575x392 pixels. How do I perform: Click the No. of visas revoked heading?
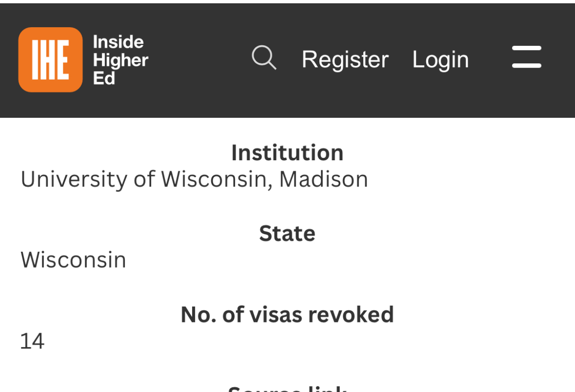[x=287, y=315]
